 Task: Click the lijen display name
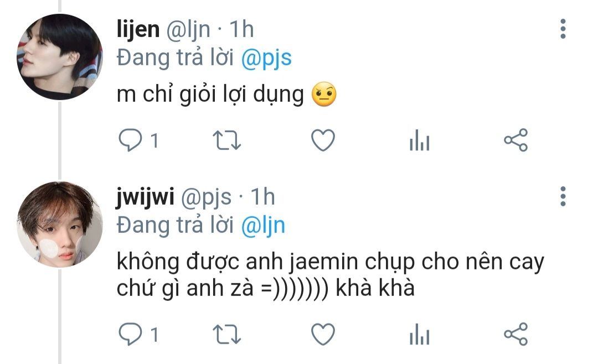[x=137, y=29]
